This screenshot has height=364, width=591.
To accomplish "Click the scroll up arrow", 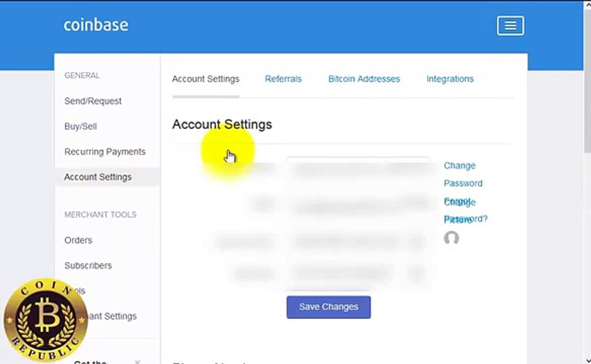I will coord(587,5).
